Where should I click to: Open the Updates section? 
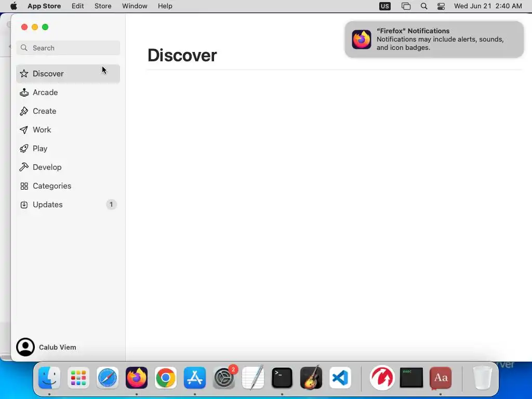[x=68, y=205]
